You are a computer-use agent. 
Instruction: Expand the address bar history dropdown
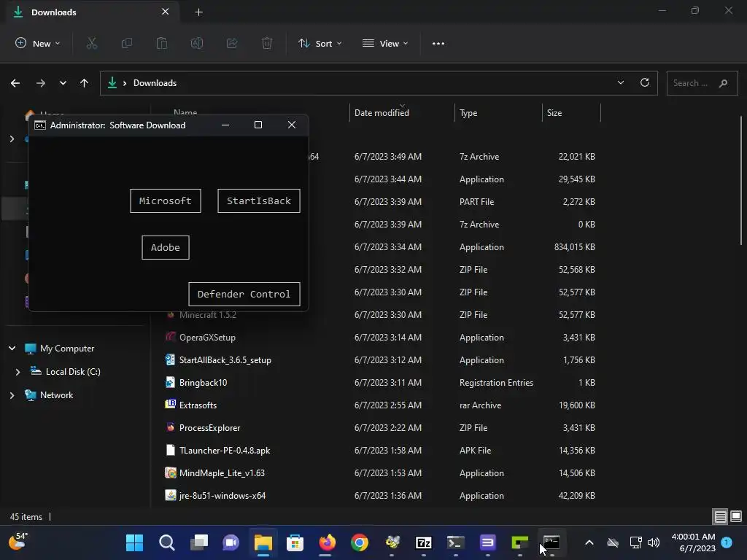point(620,83)
